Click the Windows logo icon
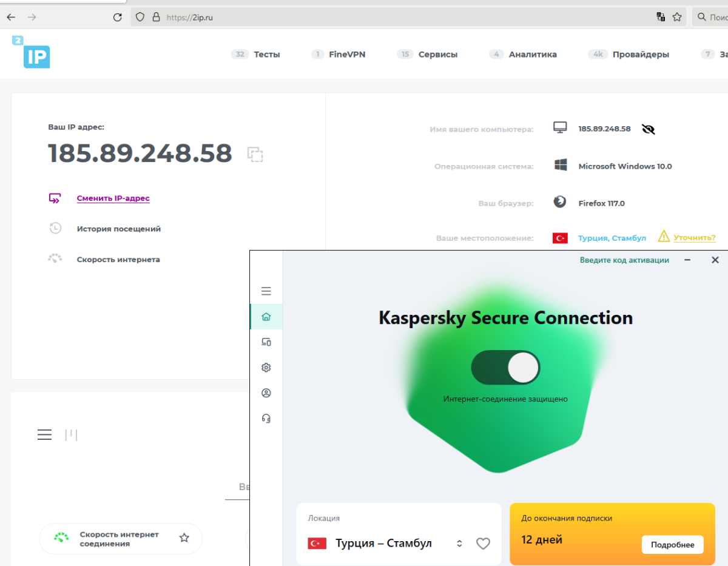This screenshot has height=566, width=728. pos(561,165)
